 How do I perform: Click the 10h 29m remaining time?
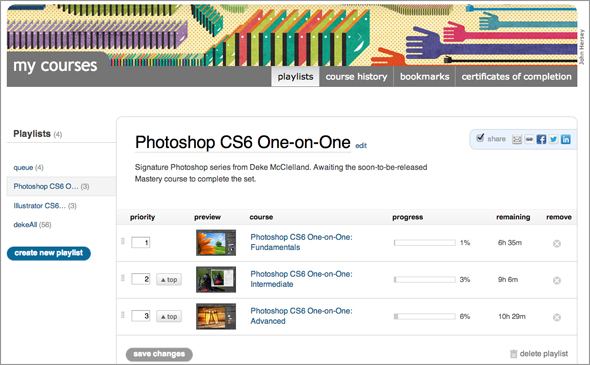(512, 316)
